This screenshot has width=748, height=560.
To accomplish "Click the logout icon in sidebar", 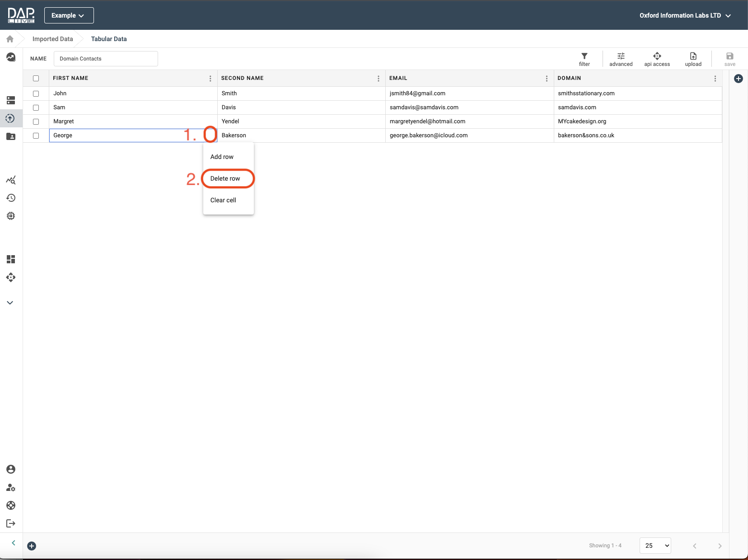I will tap(11, 523).
